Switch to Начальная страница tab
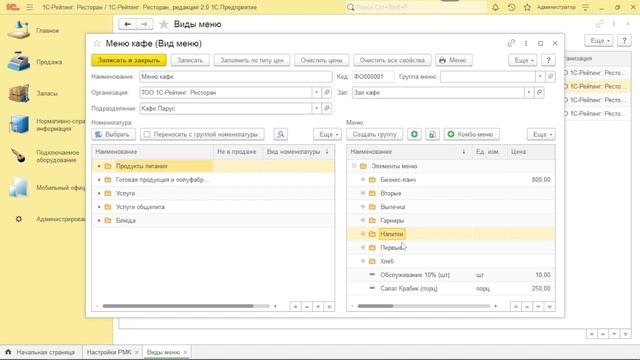 (x=41, y=352)
